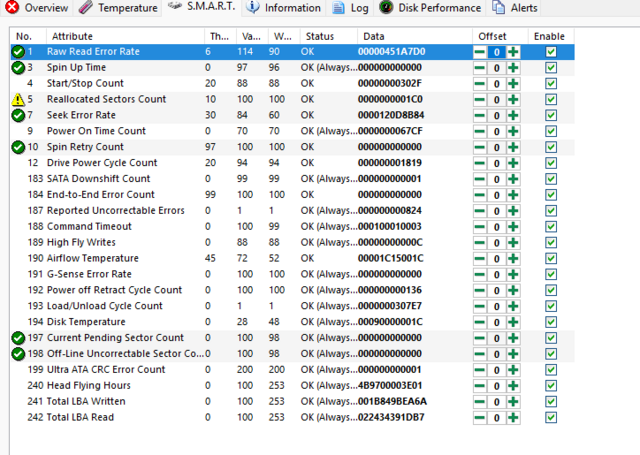Sort by the Status column header
The height and width of the screenshot is (455, 640).
point(329,36)
